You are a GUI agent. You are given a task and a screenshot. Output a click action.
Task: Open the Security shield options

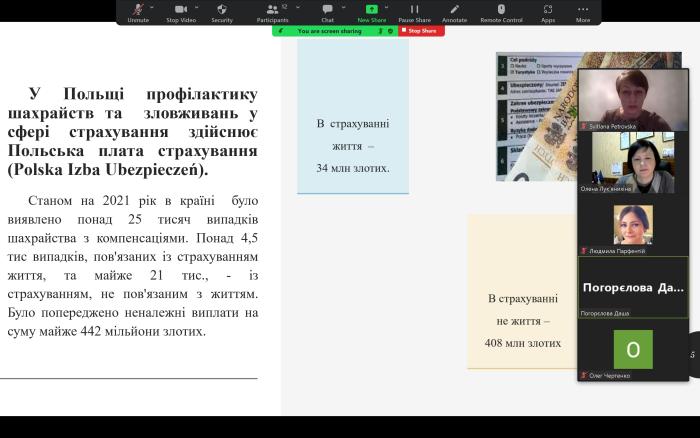(x=222, y=9)
